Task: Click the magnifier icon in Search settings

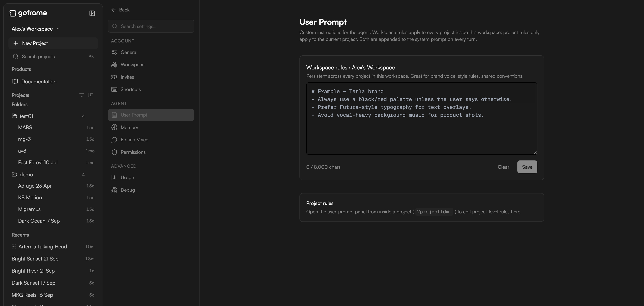Action: [x=115, y=26]
